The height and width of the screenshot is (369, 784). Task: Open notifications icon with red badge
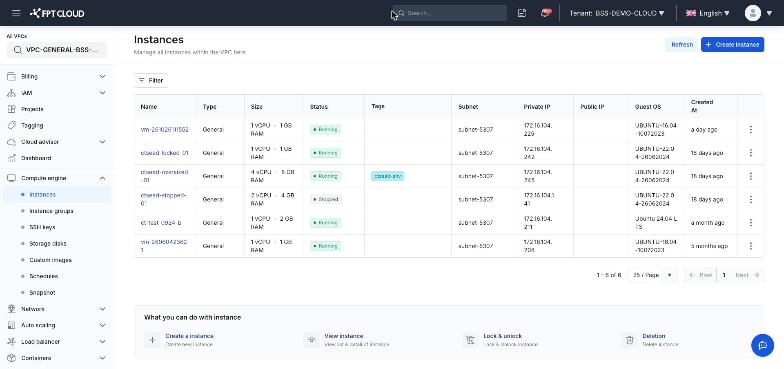546,13
